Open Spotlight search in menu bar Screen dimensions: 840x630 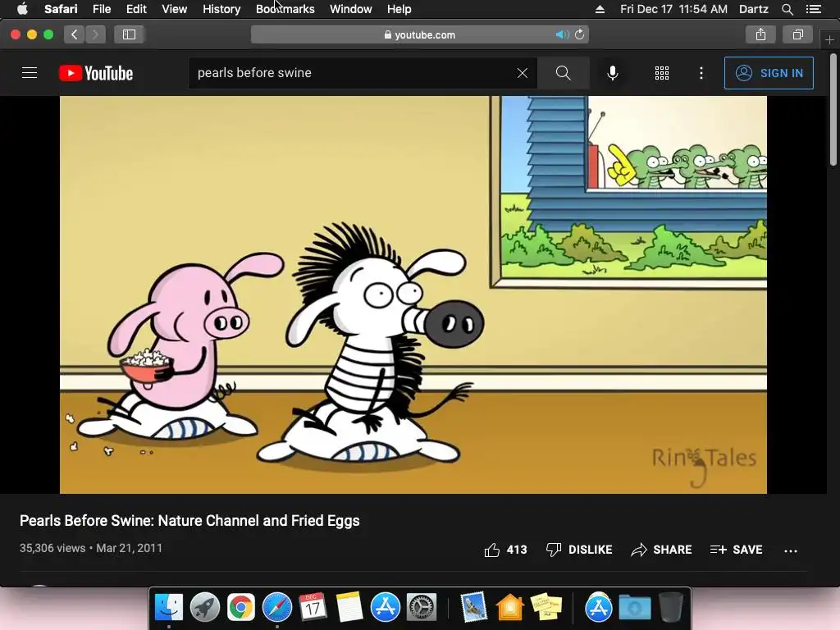pyautogui.click(x=787, y=9)
